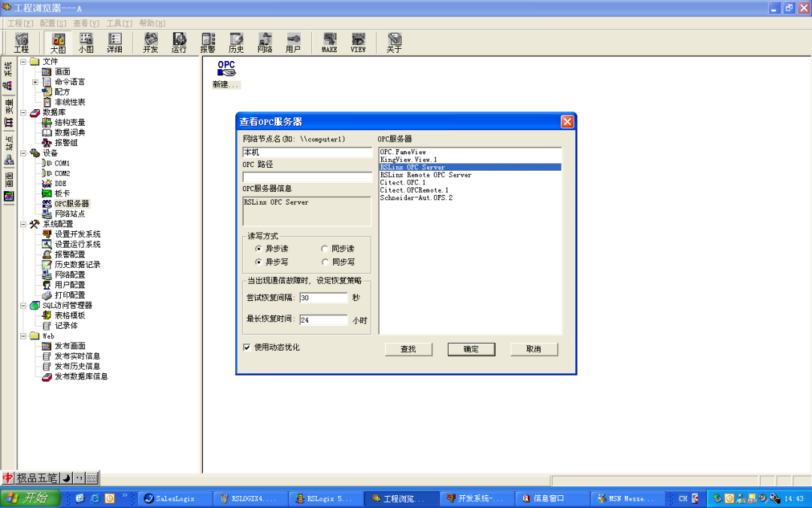Image resolution: width=812 pixels, height=508 pixels.
Task: Switch to 大图 large icon view
Action: point(58,42)
